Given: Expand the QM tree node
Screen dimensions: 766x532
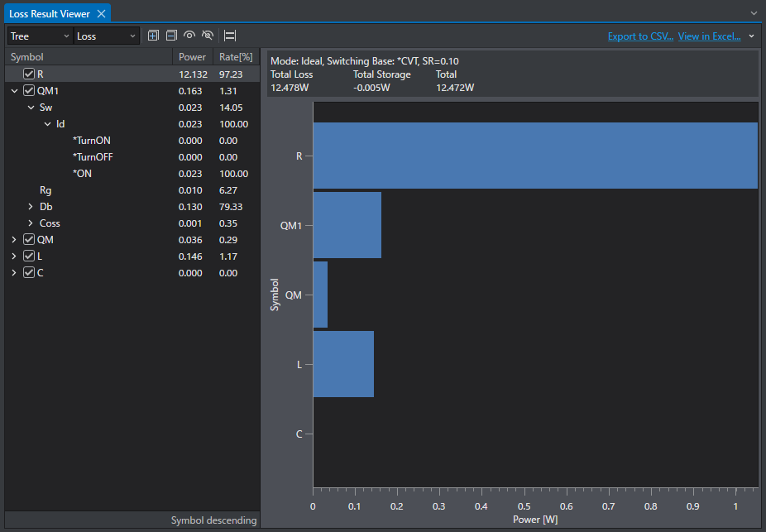Looking at the screenshot, I should (x=14, y=240).
